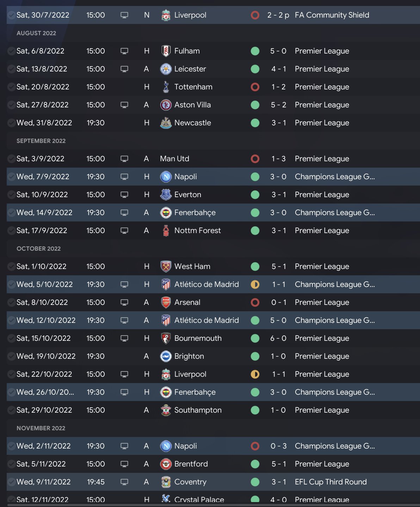This screenshot has height=507, width=420.
Task: Click the Tottenham club crest
Action: (x=166, y=87)
